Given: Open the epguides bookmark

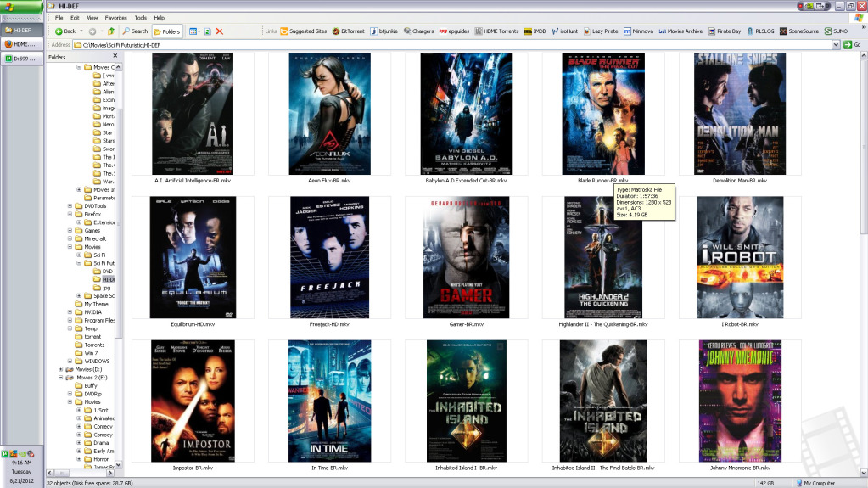Looking at the screenshot, I should click(x=454, y=31).
